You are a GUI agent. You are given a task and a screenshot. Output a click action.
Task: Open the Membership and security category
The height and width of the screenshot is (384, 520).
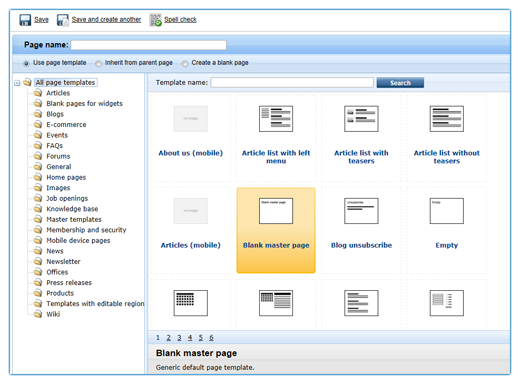tap(86, 230)
